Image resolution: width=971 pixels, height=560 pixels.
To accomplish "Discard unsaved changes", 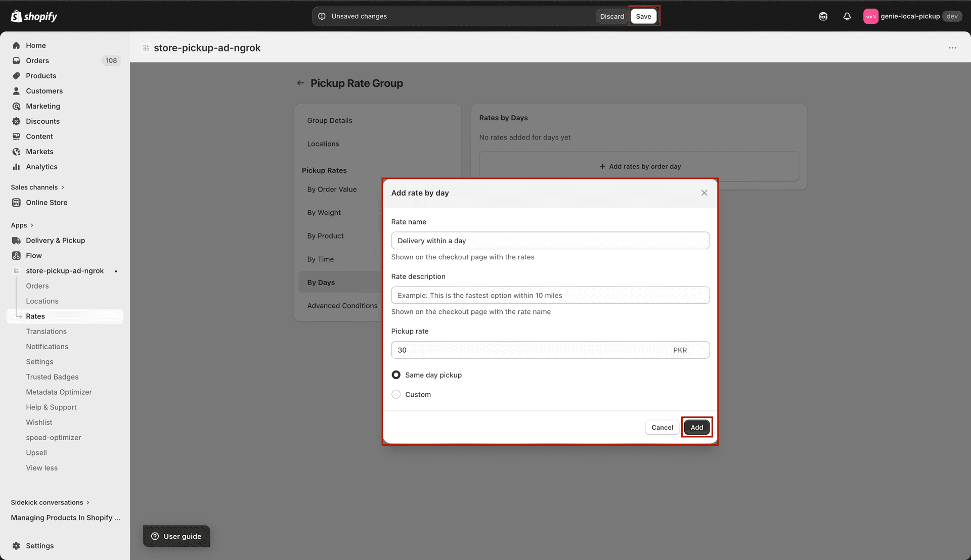I will (612, 16).
